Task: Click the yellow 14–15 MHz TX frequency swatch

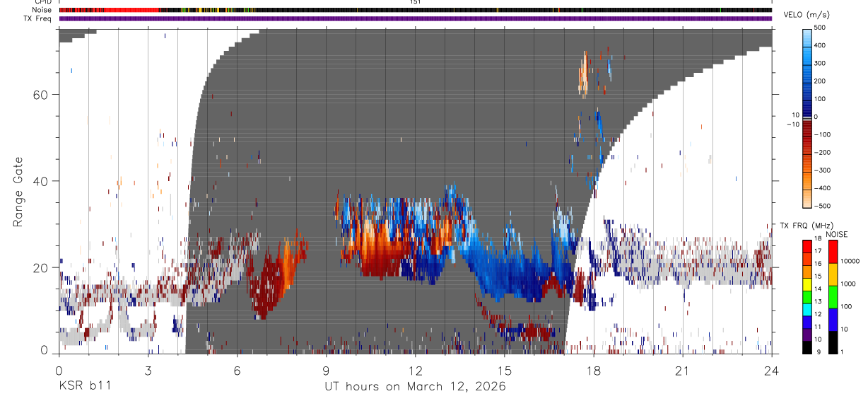Action: [x=807, y=284]
